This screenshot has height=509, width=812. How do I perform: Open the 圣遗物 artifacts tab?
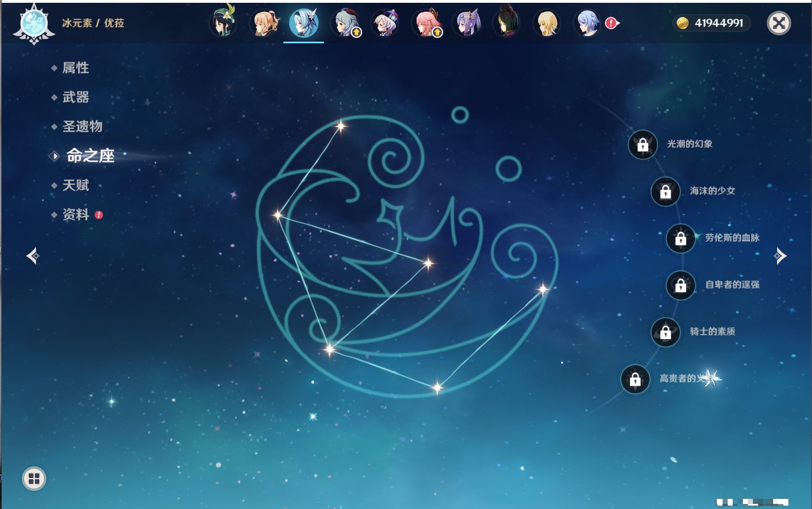point(82,127)
